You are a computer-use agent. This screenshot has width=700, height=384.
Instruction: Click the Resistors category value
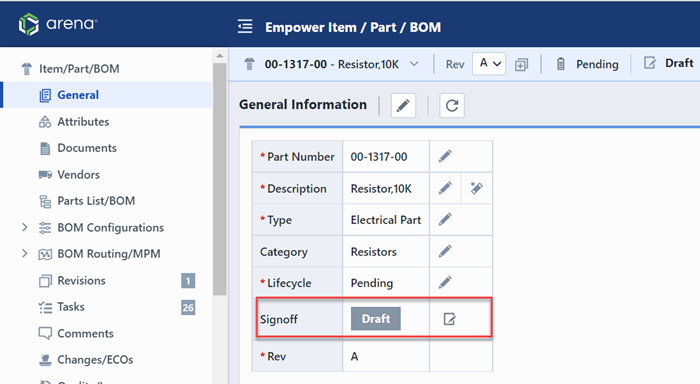tap(373, 252)
